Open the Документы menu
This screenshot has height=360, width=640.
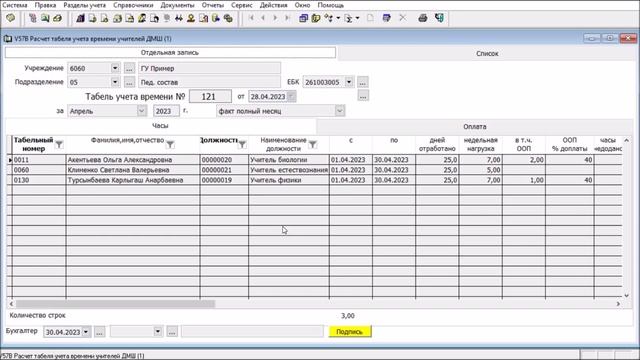pyautogui.click(x=177, y=5)
